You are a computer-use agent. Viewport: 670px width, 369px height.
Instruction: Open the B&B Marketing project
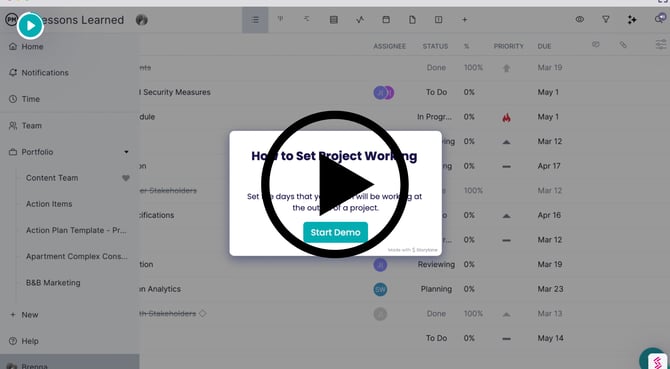53,283
